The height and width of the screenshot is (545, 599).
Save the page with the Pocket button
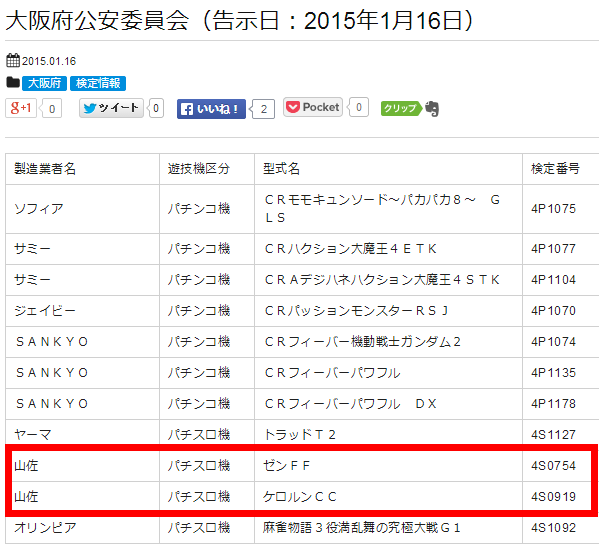[313, 107]
